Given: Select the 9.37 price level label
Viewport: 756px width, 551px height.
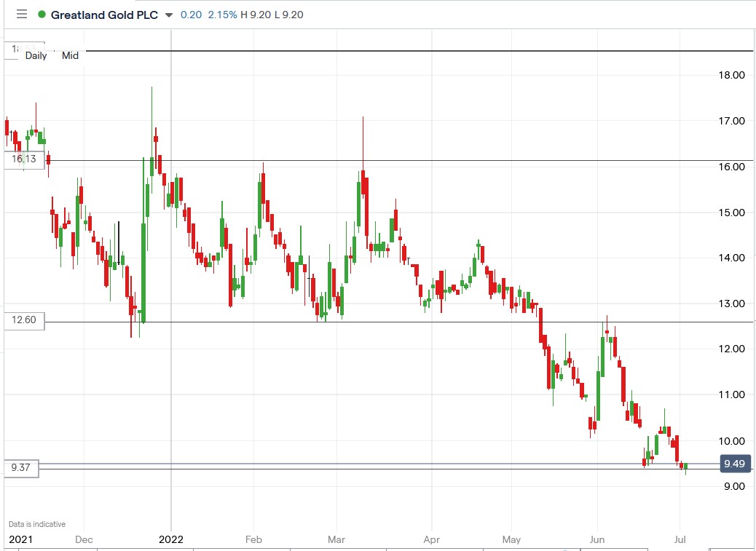Looking at the screenshot, I should (20, 469).
